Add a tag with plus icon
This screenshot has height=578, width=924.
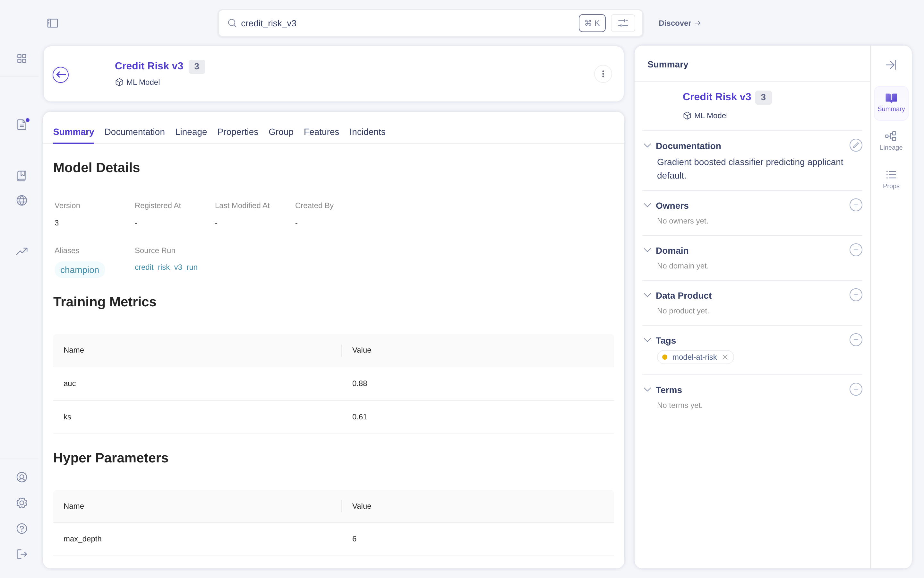[856, 340]
